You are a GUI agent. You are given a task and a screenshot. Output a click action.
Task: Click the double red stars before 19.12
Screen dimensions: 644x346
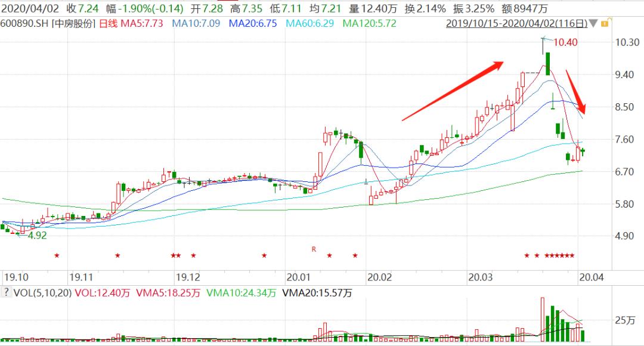point(176,255)
